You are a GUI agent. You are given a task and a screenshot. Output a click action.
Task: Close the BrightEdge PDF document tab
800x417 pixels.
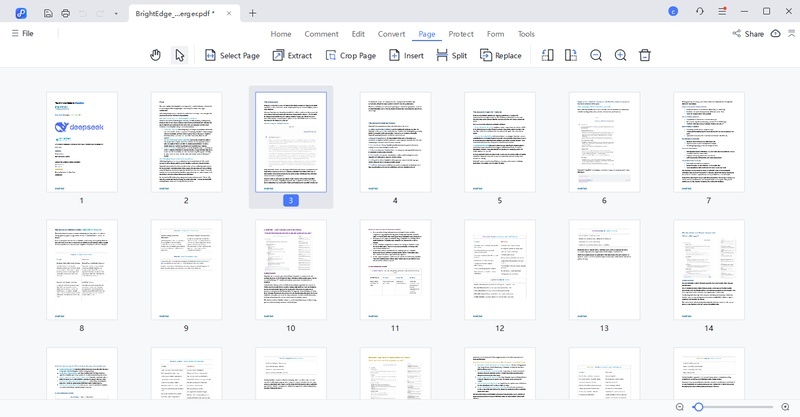[x=229, y=13]
